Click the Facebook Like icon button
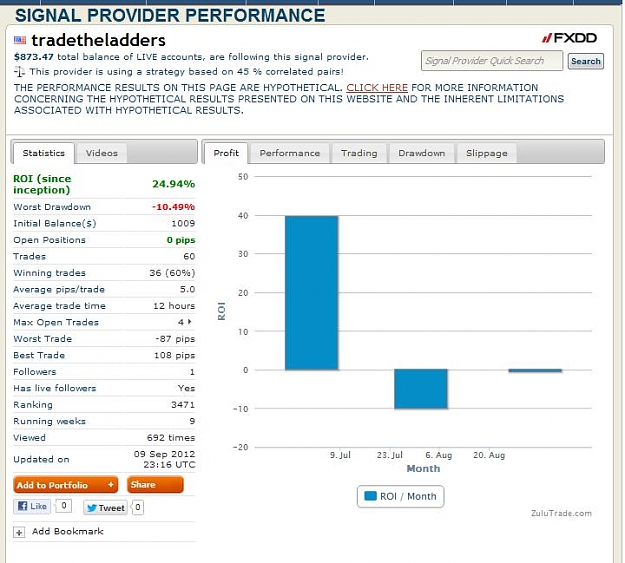The width and height of the screenshot is (625, 563). 32,506
